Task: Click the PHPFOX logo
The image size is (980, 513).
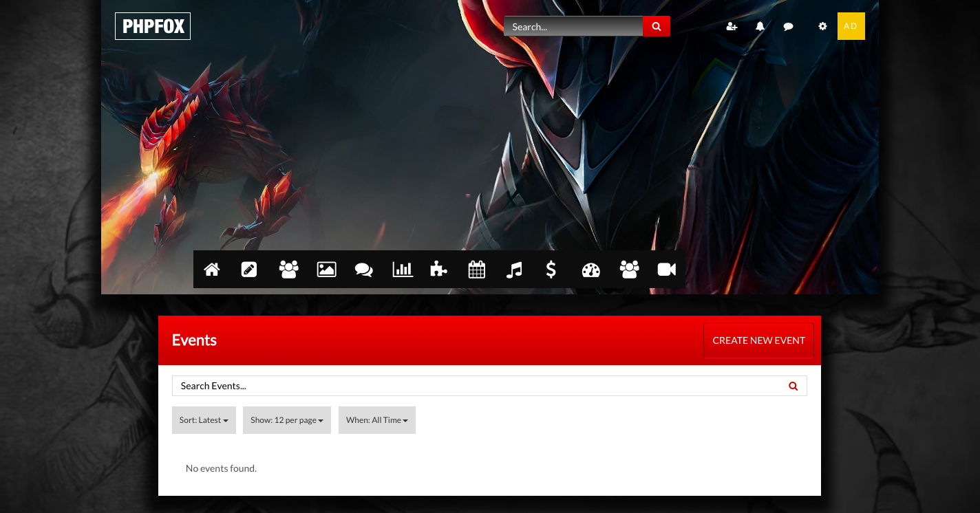Action: [153, 26]
